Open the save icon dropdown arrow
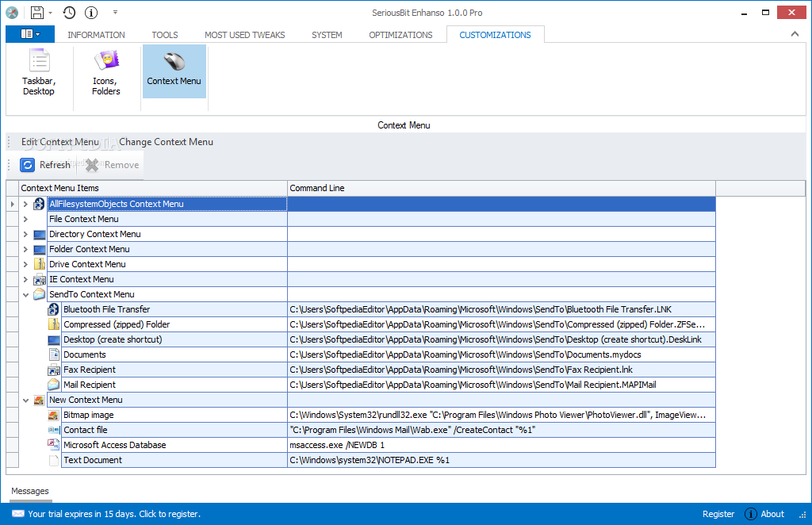Screen dimensions: 812x525 (50, 13)
